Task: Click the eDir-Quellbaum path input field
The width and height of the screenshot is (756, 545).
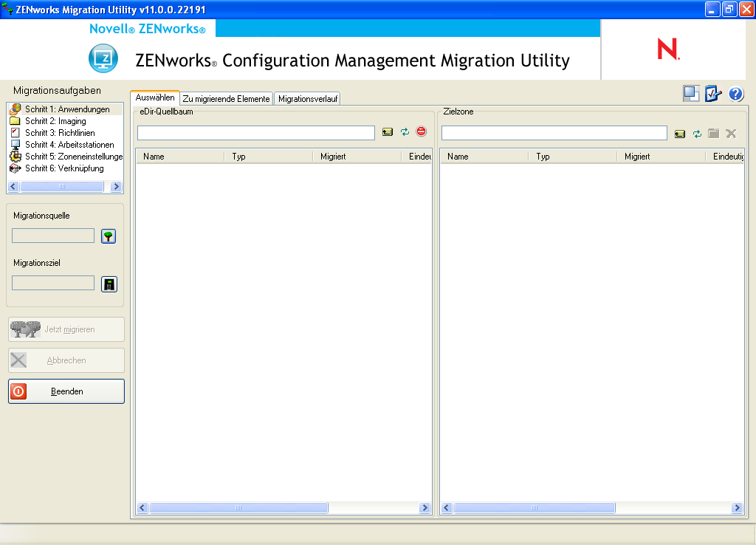Action: point(256,133)
